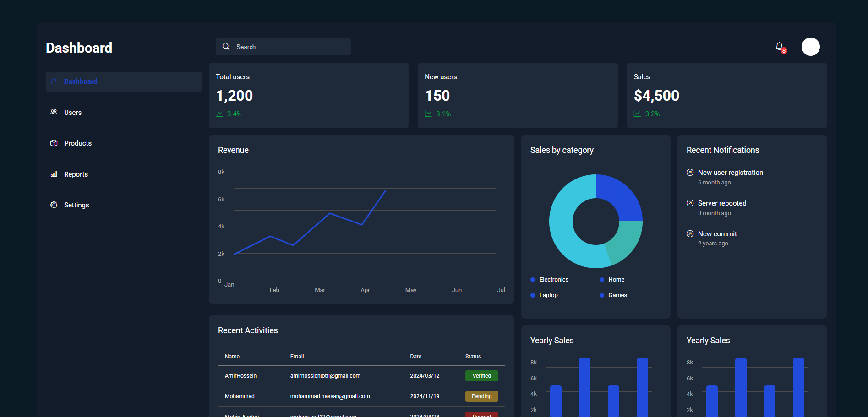
Task: Expand the Server rebooted notification
Action: pos(722,203)
